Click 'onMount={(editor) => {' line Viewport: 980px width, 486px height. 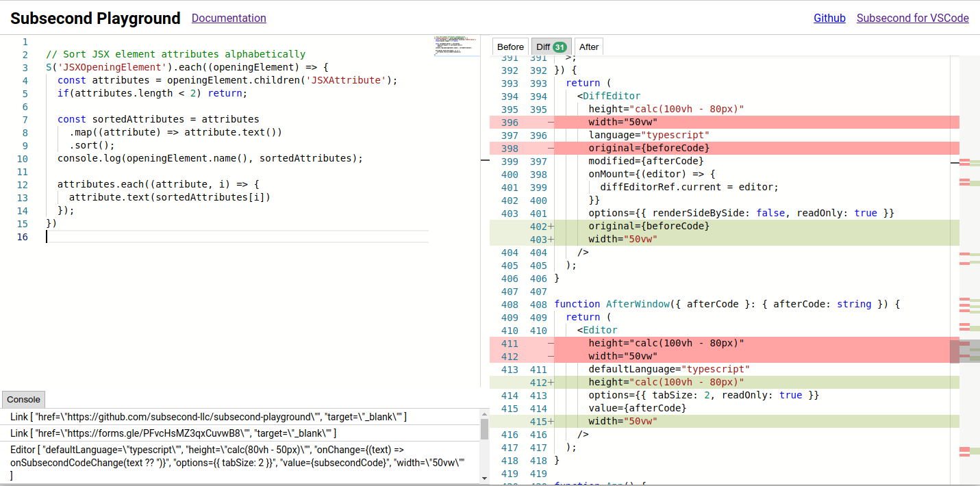652,175
